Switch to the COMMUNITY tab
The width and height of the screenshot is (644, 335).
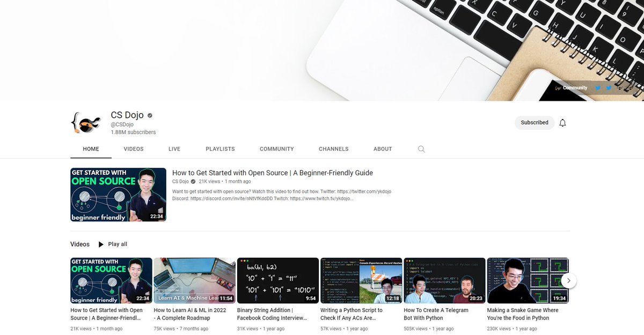click(x=276, y=149)
